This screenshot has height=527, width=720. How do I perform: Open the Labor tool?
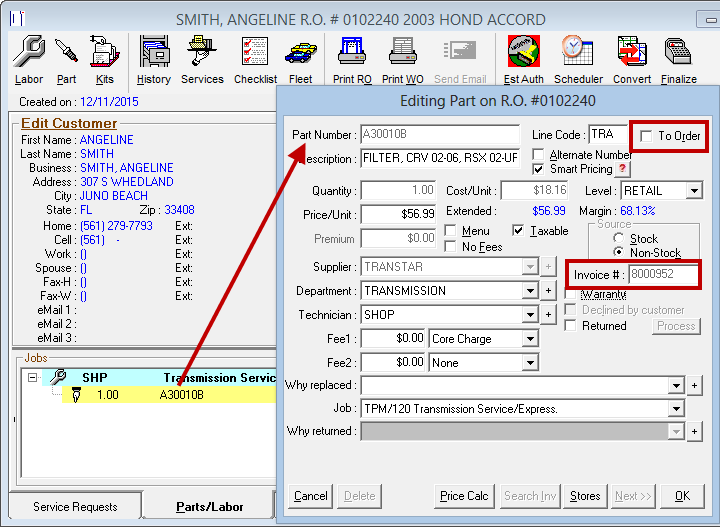pos(29,59)
